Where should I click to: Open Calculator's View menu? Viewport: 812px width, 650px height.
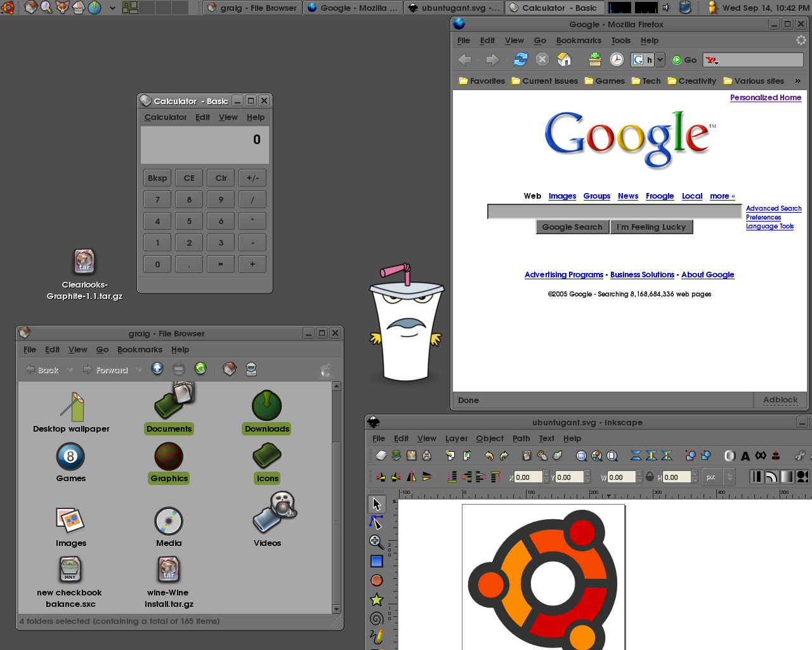[x=228, y=117]
